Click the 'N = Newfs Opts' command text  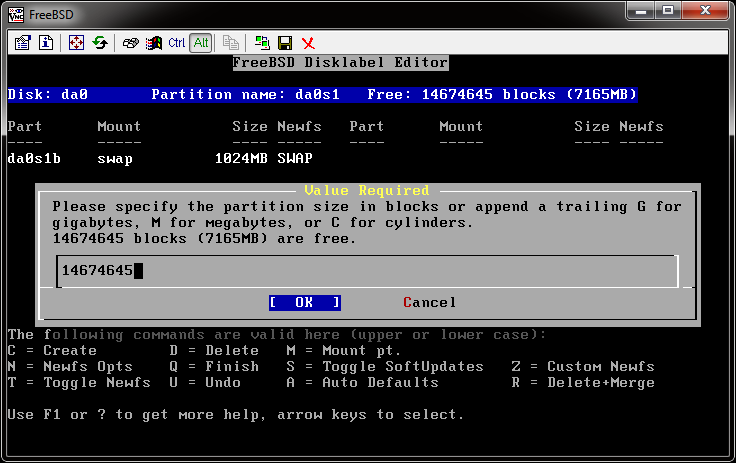tap(70, 366)
